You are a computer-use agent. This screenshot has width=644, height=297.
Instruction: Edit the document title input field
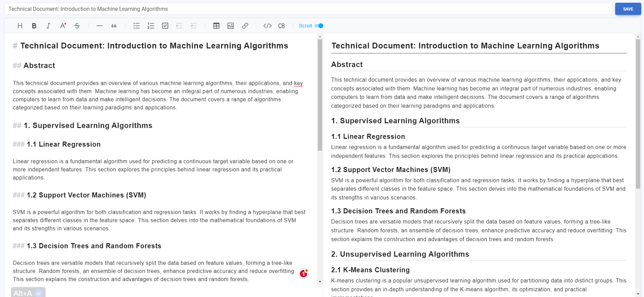308,9
